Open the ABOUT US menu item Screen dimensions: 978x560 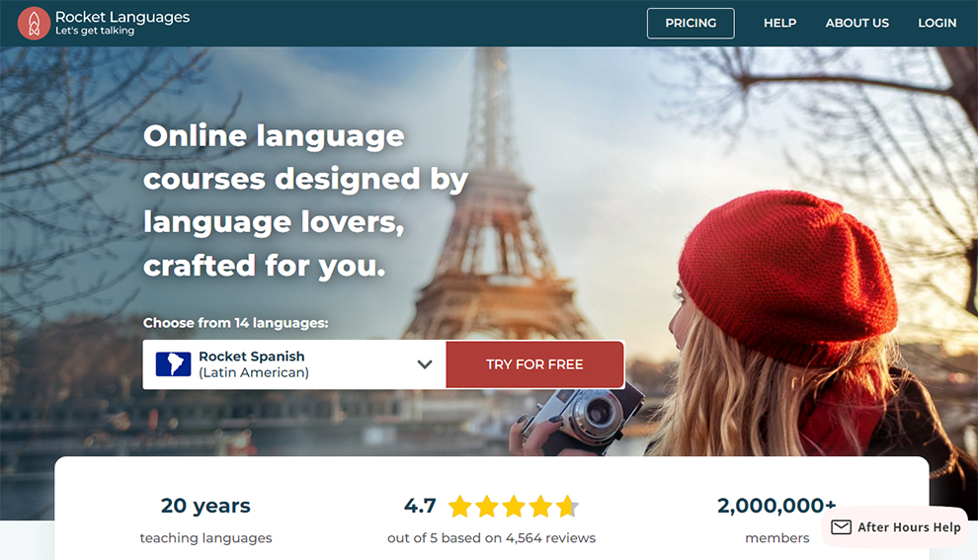coord(857,23)
